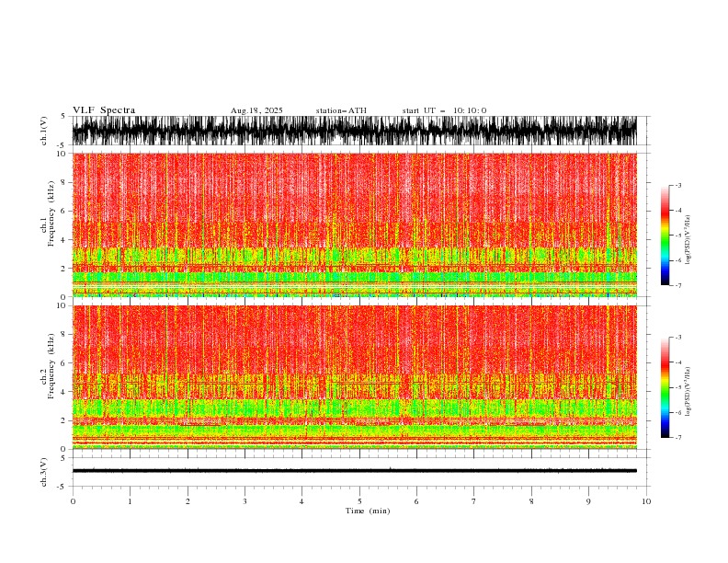
Task: Click the 'VLF Spectra' title text
Action: pyautogui.click(x=104, y=110)
